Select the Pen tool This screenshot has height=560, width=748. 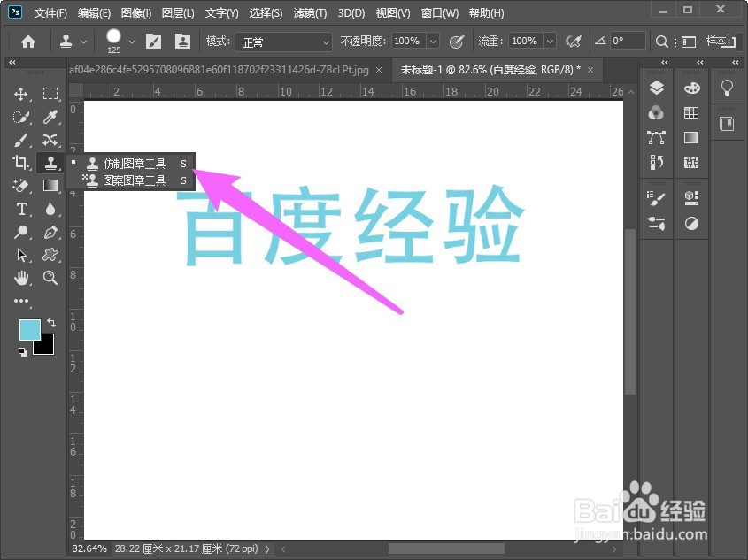(x=50, y=232)
